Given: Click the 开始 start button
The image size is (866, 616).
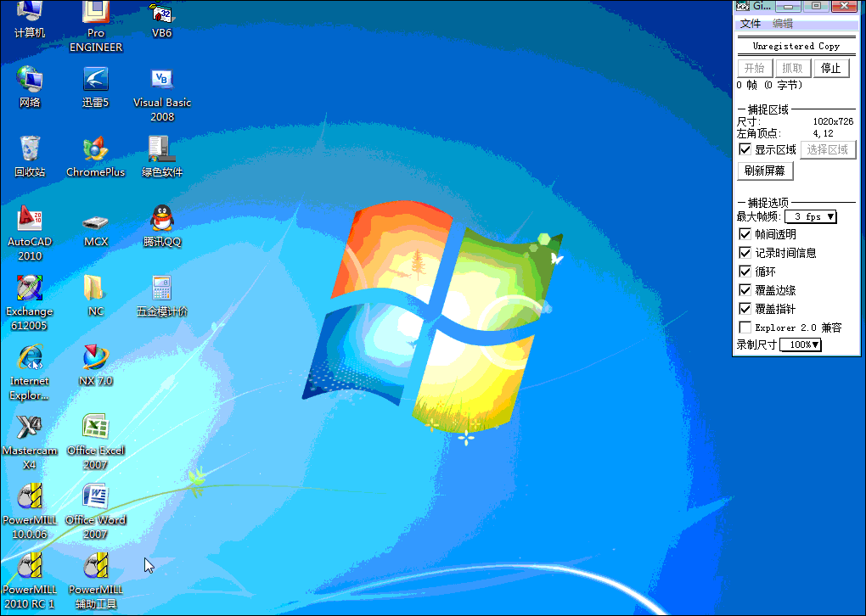Looking at the screenshot, I should point(755,68).
